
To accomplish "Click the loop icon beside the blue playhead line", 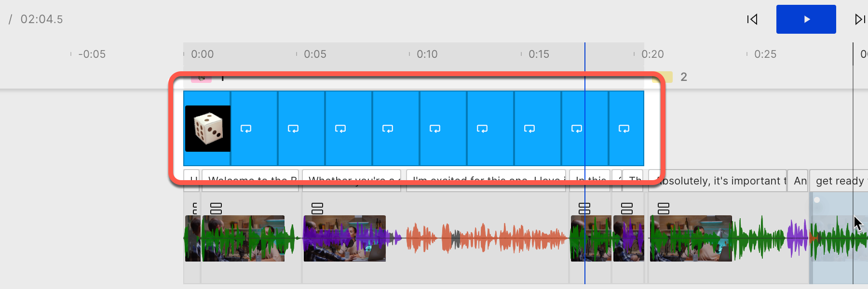I will (577, 129).
